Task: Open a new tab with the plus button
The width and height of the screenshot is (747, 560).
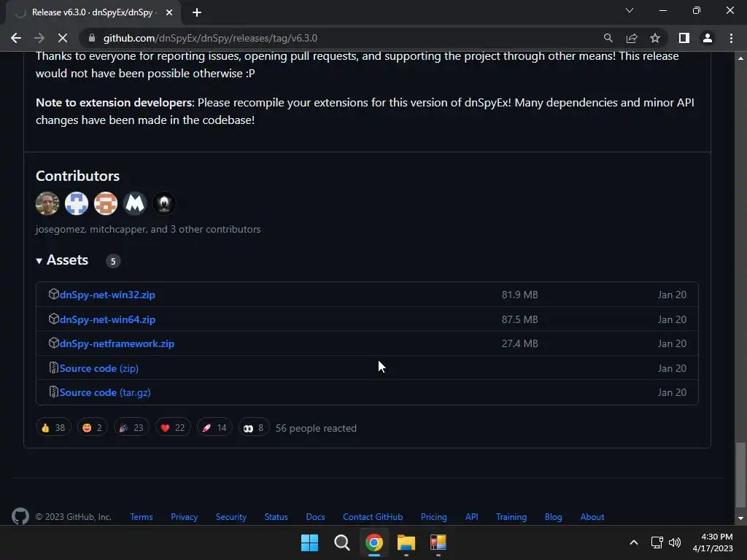Action: 197,13
